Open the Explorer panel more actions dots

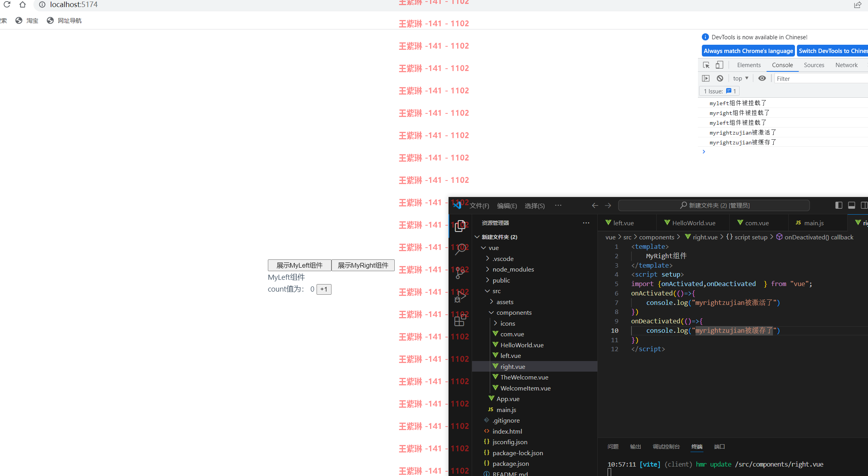(586, 223)
